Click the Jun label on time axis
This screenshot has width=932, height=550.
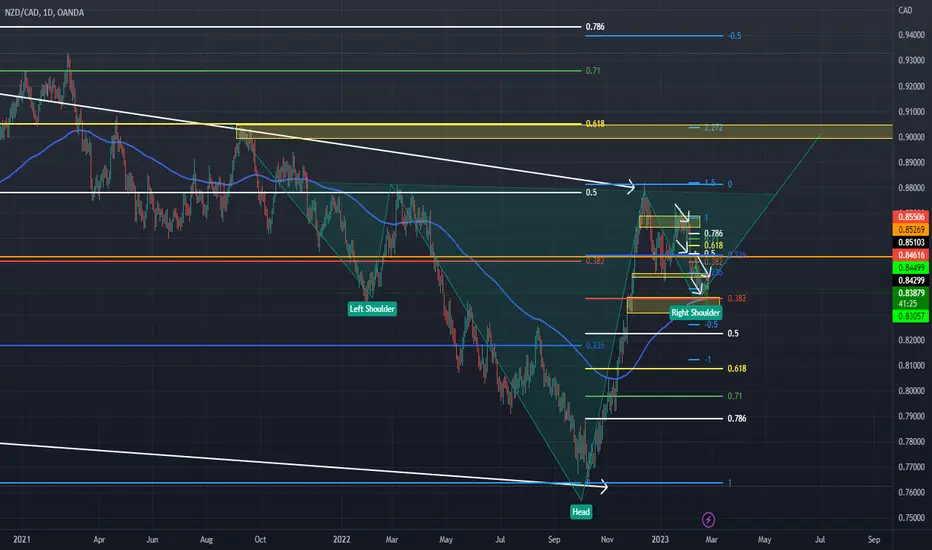coord(152,539)
